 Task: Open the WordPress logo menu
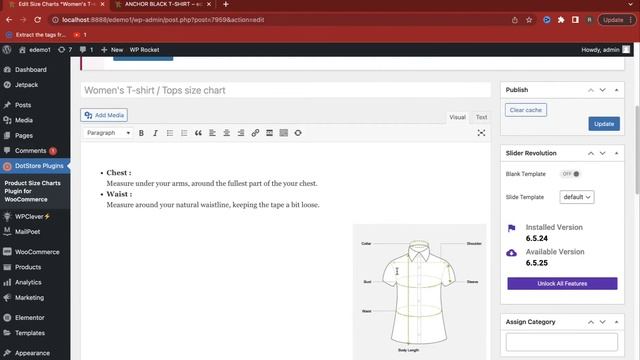[x=7, y=50]
